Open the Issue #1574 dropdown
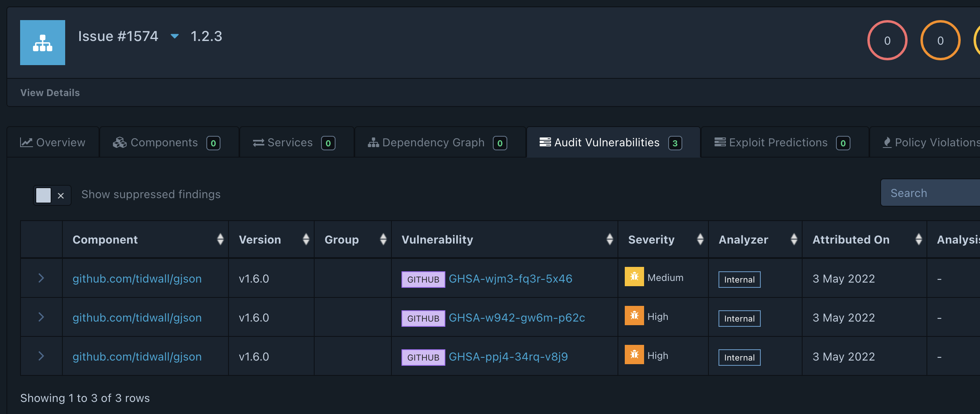 point(175,36)
